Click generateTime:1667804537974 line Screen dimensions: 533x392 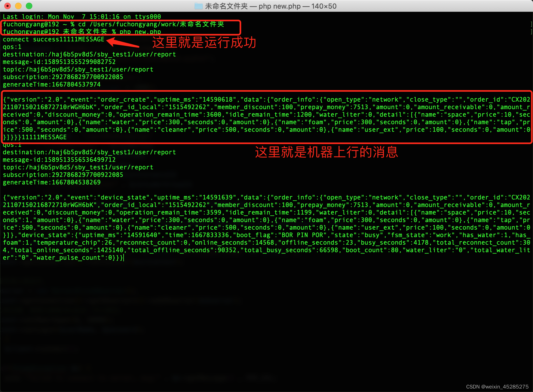point(51,85)
